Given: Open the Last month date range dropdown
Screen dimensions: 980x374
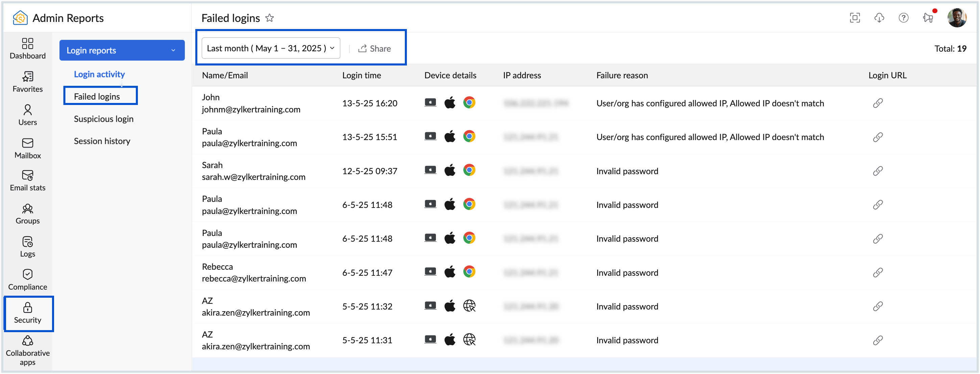Looking at the screenshot, I should pos(270,48).
